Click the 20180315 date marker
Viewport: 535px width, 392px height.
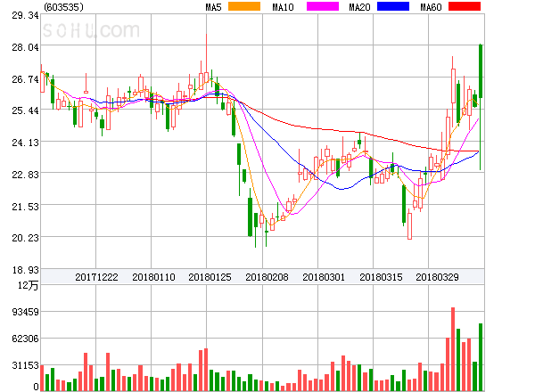coord(381,277)
